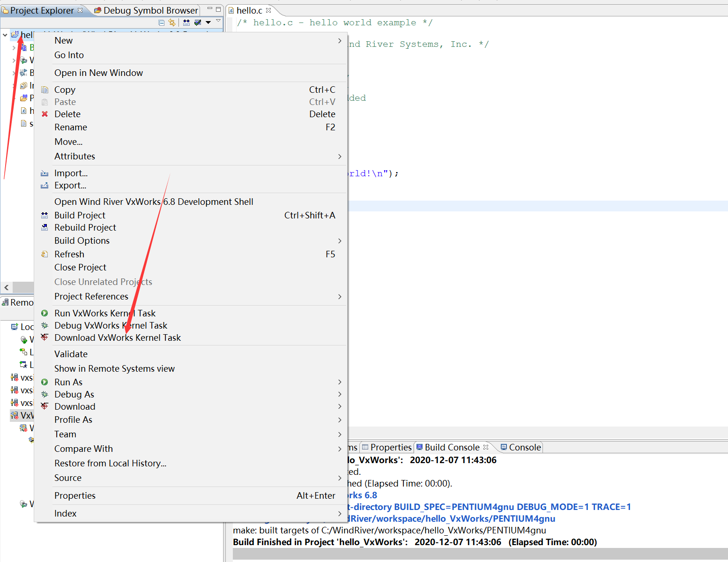728x562 pixels.
Task: Select Run VxWorks Kernel Task green play icon
Action: 45,313
